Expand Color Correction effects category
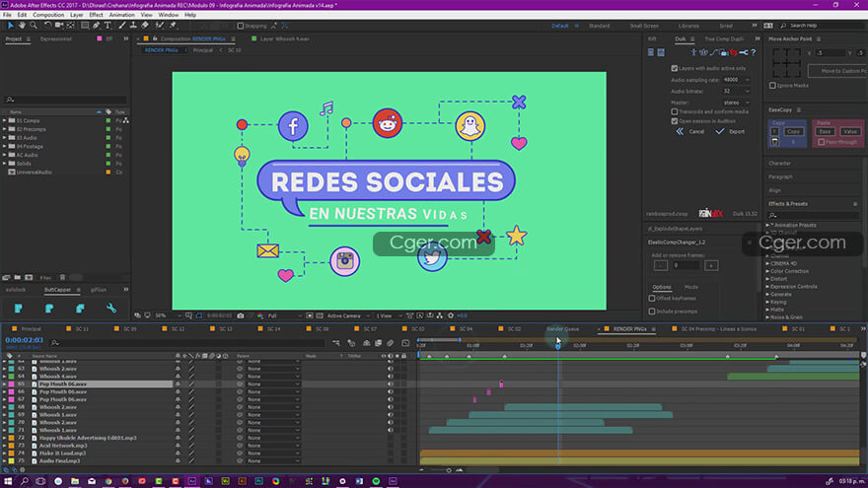The width and height of the screenshot is (868, 488). pyautogui.click(x=767, y=272)
